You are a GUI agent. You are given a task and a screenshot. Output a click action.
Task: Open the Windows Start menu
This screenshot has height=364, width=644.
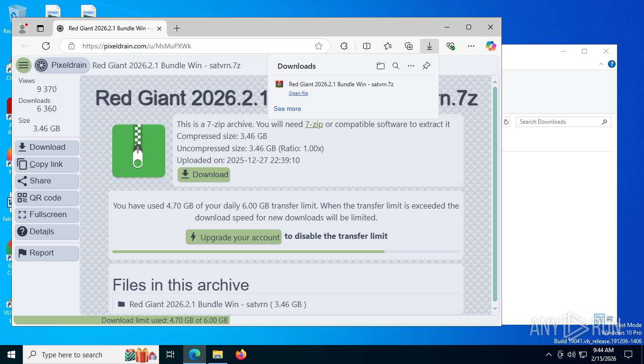[11, 355]
